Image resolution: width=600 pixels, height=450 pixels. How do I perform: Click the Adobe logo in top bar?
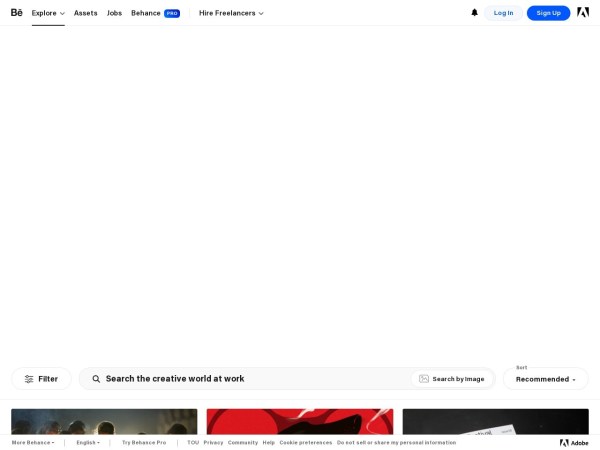click(x=583, y=13)
